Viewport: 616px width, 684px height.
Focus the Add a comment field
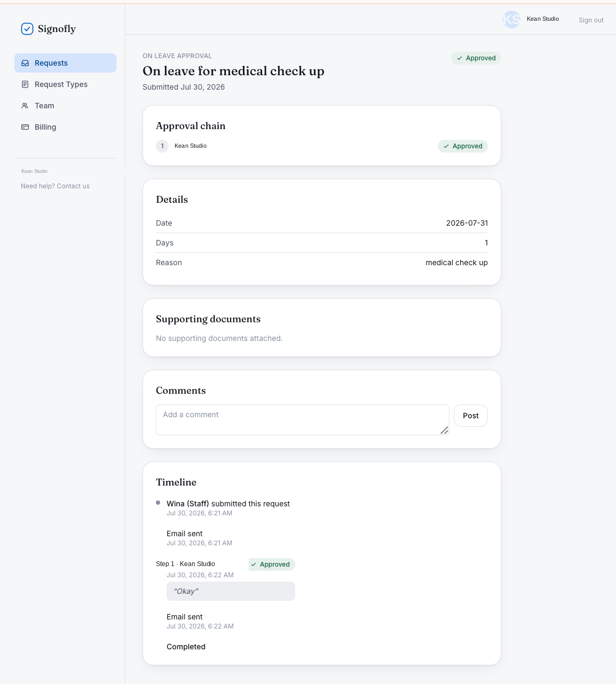(302, 420)
